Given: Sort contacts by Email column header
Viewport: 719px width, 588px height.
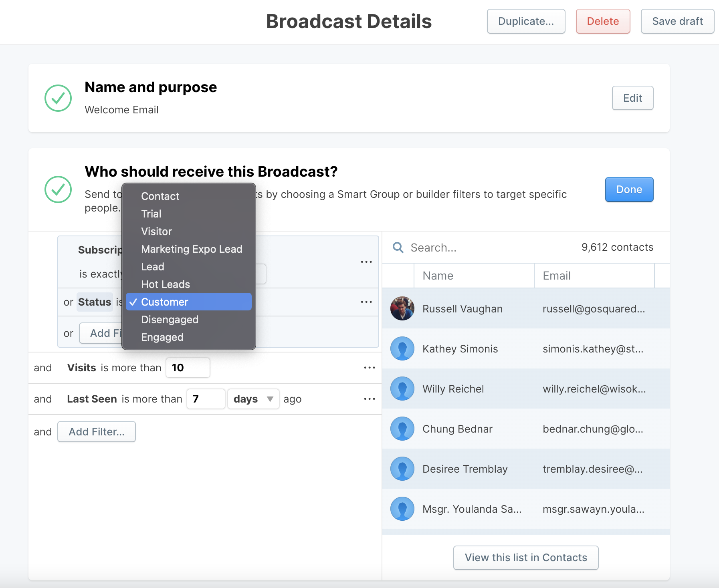Looking at the screenshot, I should coord(594,276).
